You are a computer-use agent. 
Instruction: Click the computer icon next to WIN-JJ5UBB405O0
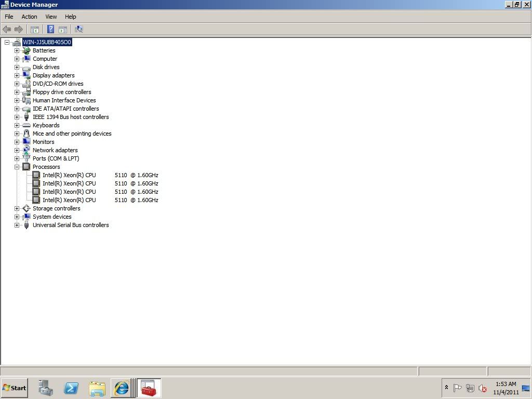[16, 43]
